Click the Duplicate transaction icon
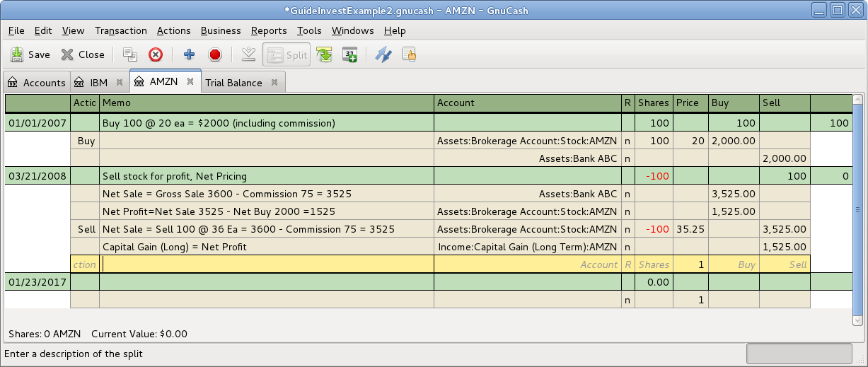Viewport: 868px width, 367px height. (x=129, y=54)
